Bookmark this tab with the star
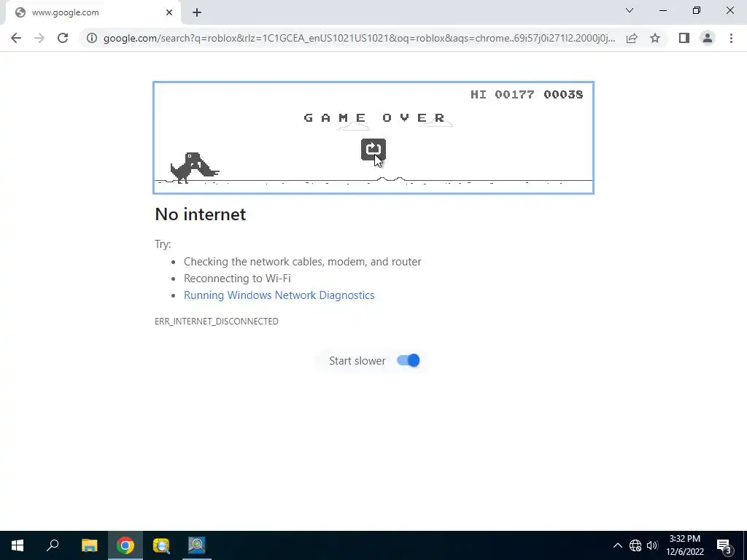The width and height of the screenshot is (747, 560). 655,38
